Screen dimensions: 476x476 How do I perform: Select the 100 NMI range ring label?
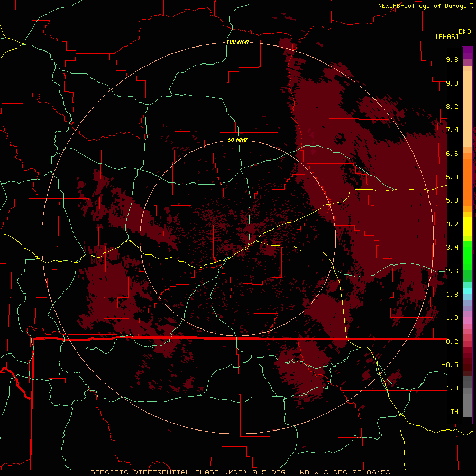[237, 42]
